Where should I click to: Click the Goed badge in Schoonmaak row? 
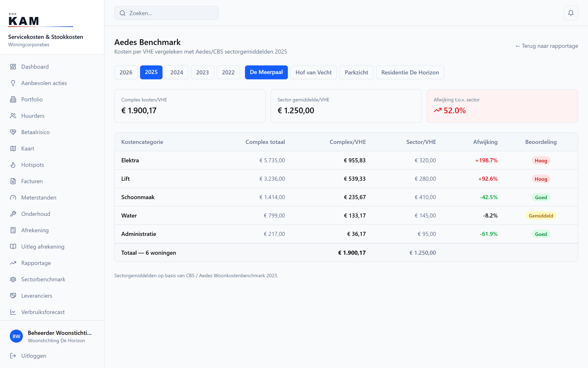[x=541, y=197]
